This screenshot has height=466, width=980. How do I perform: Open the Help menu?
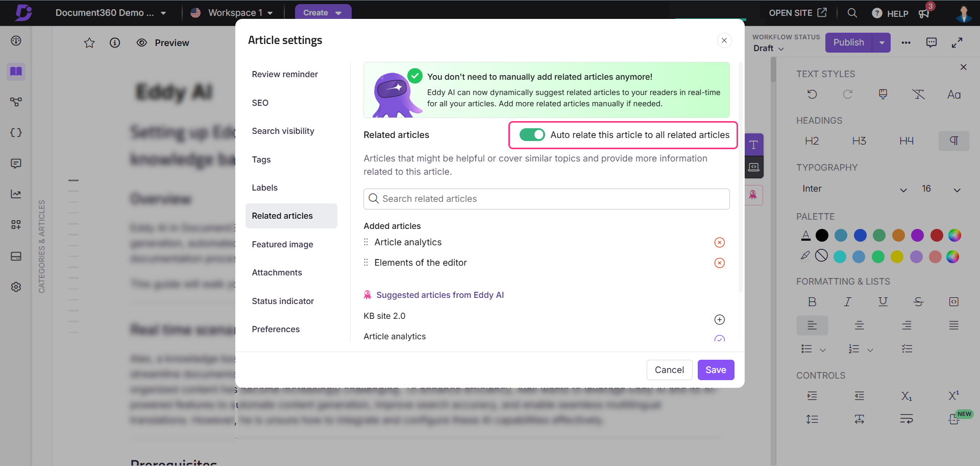(890, 13)
